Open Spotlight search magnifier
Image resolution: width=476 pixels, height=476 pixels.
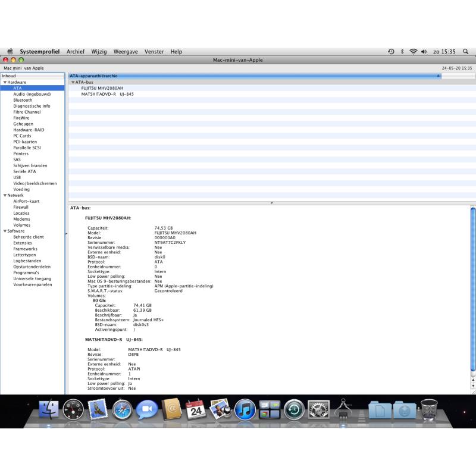coord(465,52)
